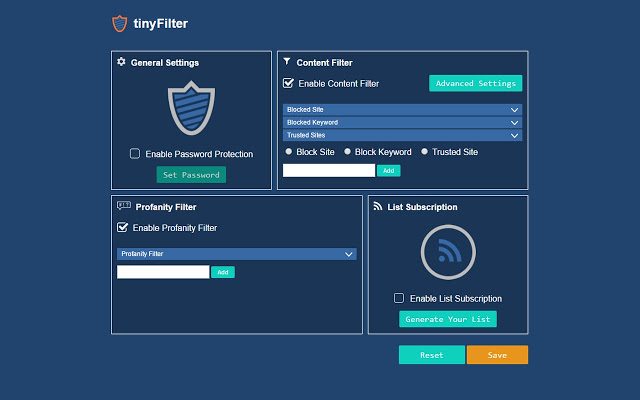Image resolution: width=640 pixels, height=400 pixels.
Task: Click the tinyFilter shield logo
Action: coord(120,24)
